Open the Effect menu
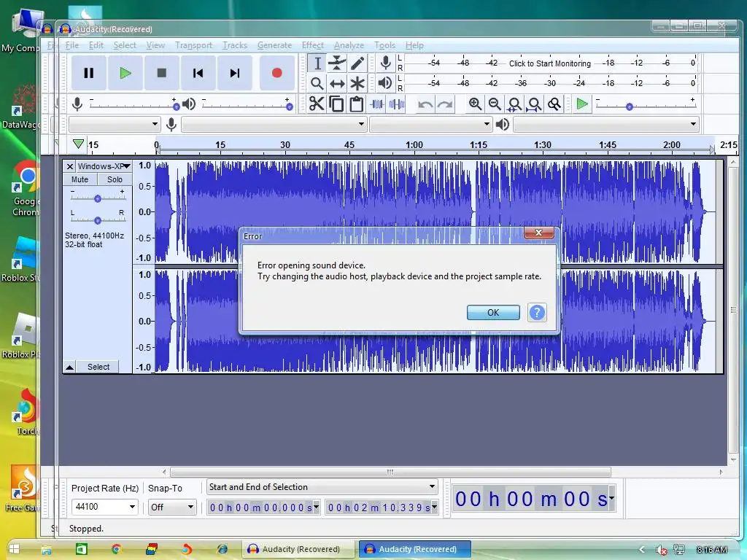This screenshot has height=560, width=747. 312,45
